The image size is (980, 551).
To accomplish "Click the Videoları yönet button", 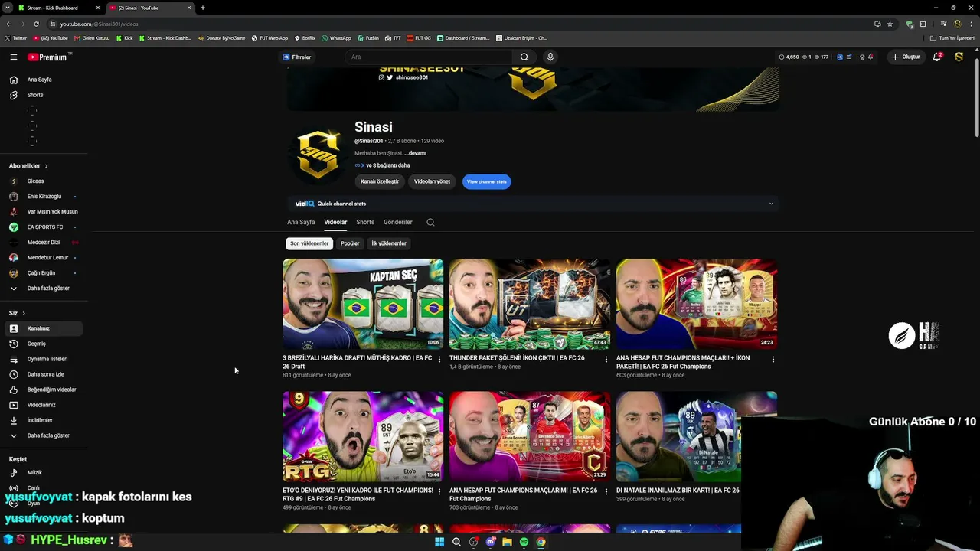I will 432,181.
